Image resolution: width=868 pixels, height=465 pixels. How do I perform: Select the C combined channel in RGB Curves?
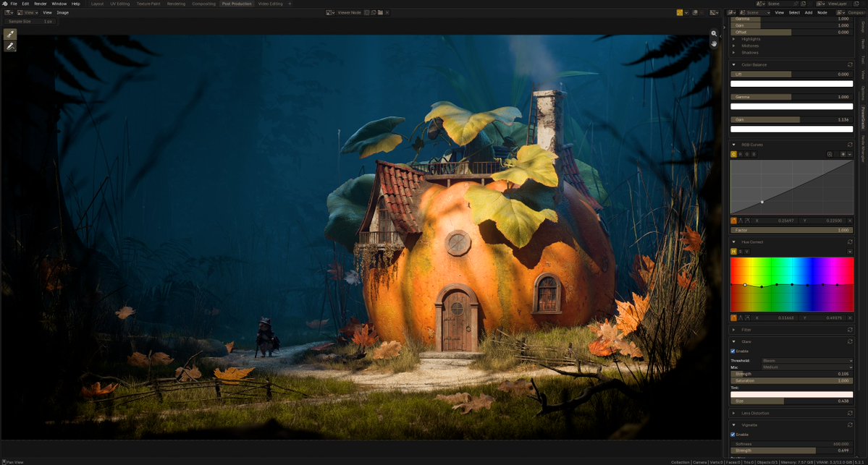(x=734, y=154)
